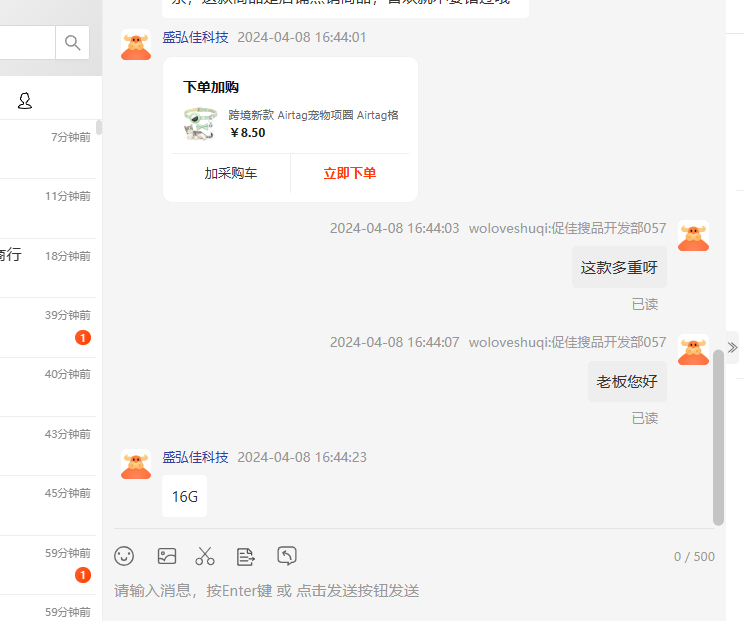
Task: Open the emoji smiley picker
Action: coord(124,556)
